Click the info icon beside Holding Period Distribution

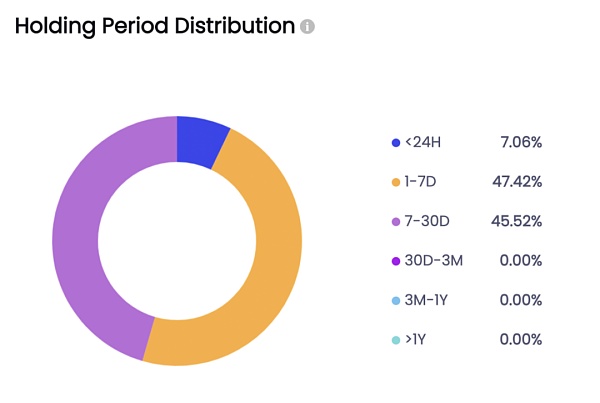[x=308, y=27]
